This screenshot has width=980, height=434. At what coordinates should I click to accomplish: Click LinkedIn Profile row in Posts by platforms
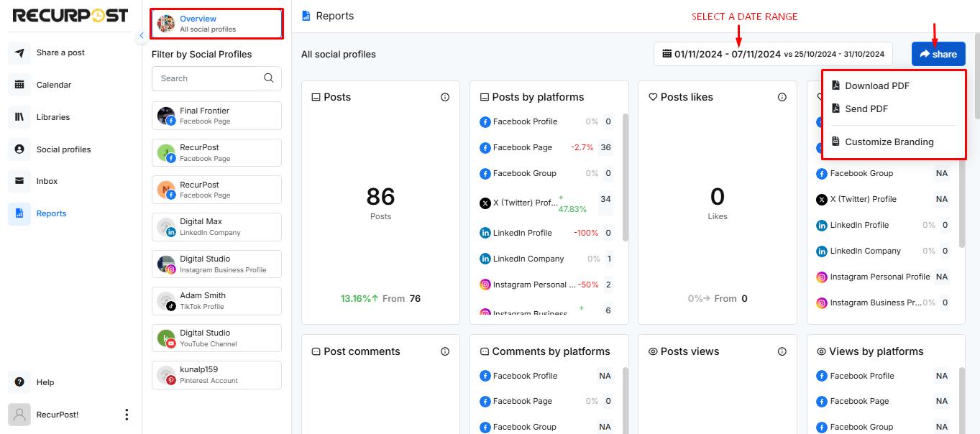[x=546, y=233]
